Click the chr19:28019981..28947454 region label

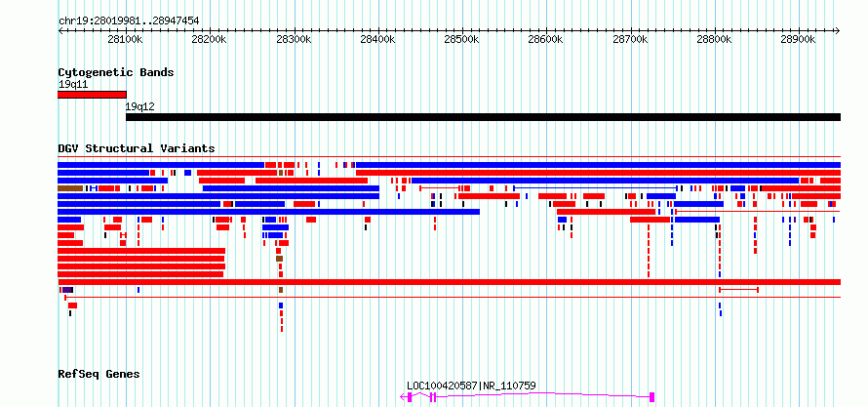tap(129, 21)
